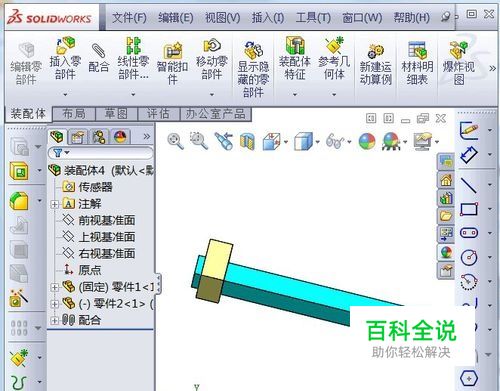Open dropdown arrow under 线性零部件
This screenshot has width=500, height=391.
(133, 95)
